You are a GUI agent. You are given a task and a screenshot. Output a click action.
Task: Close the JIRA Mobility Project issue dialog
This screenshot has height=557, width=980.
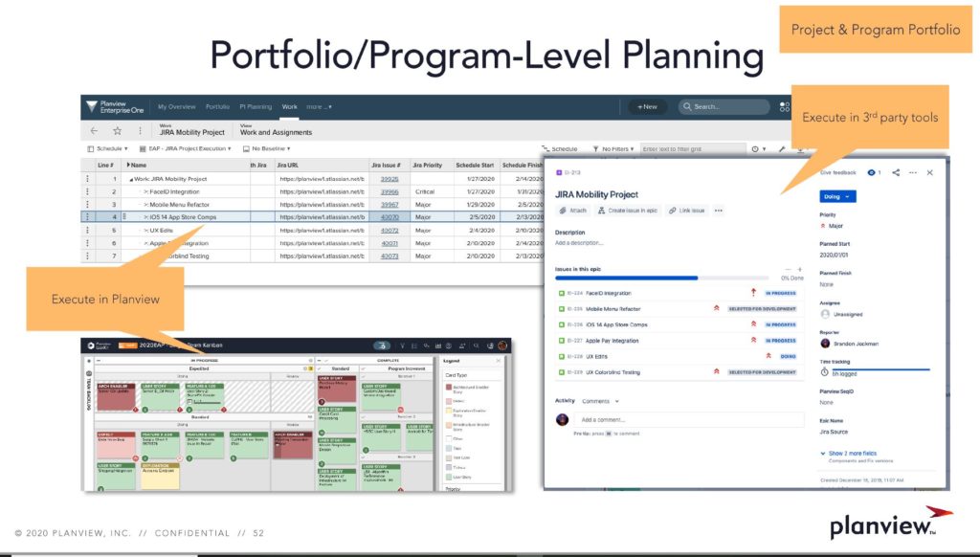930,172
